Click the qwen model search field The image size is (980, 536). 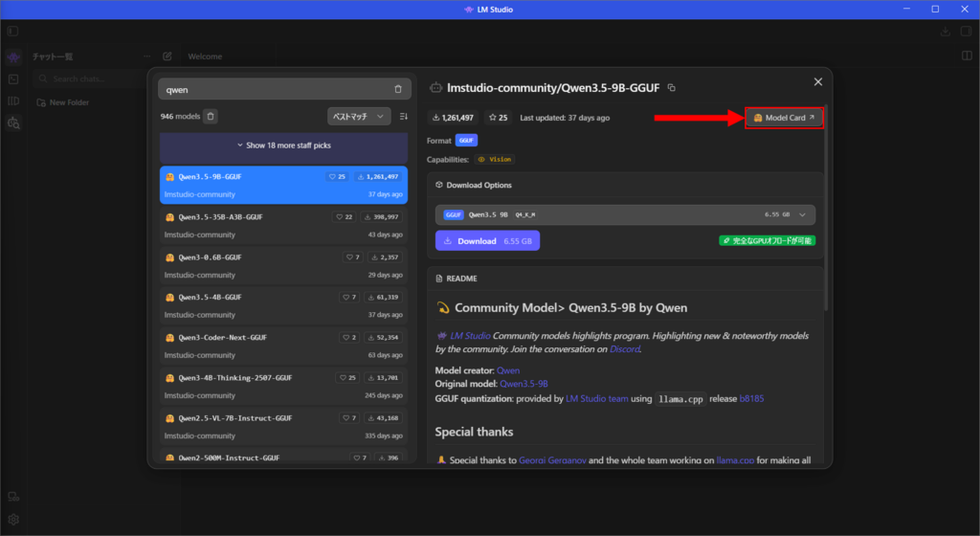pyautogui.click(x=273, y=89)
